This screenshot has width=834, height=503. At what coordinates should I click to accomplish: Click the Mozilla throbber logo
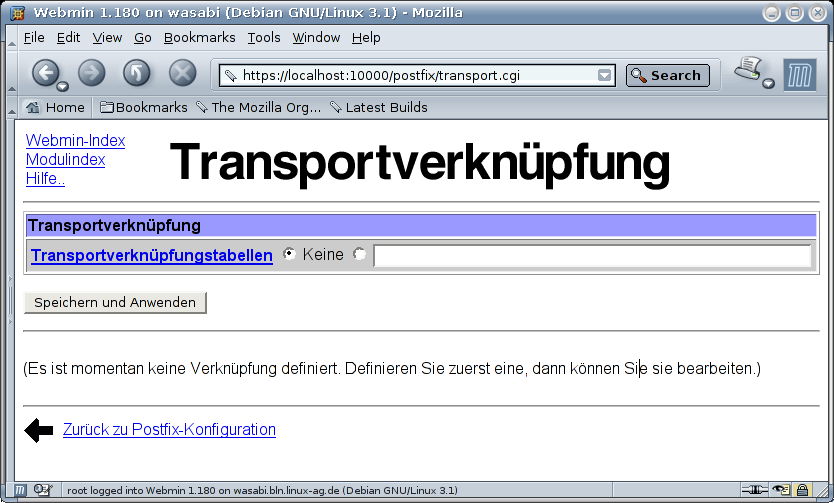[800, 75]
